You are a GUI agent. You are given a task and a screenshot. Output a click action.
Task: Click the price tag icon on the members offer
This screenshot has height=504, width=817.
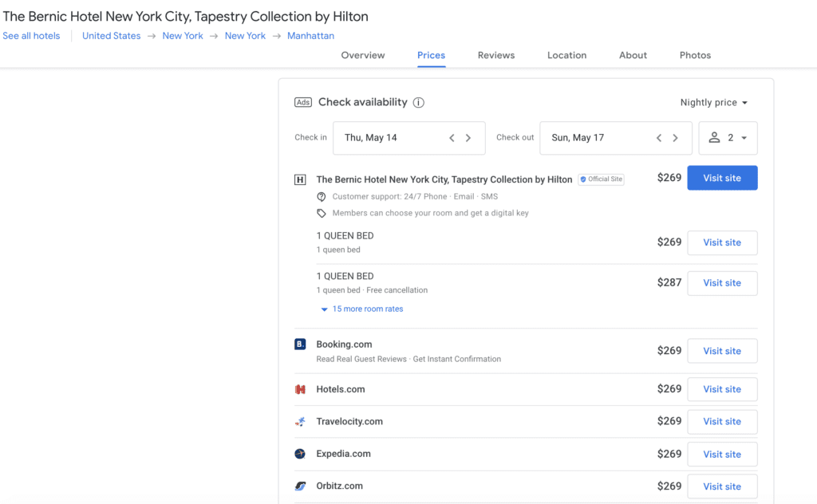(322, 213)
